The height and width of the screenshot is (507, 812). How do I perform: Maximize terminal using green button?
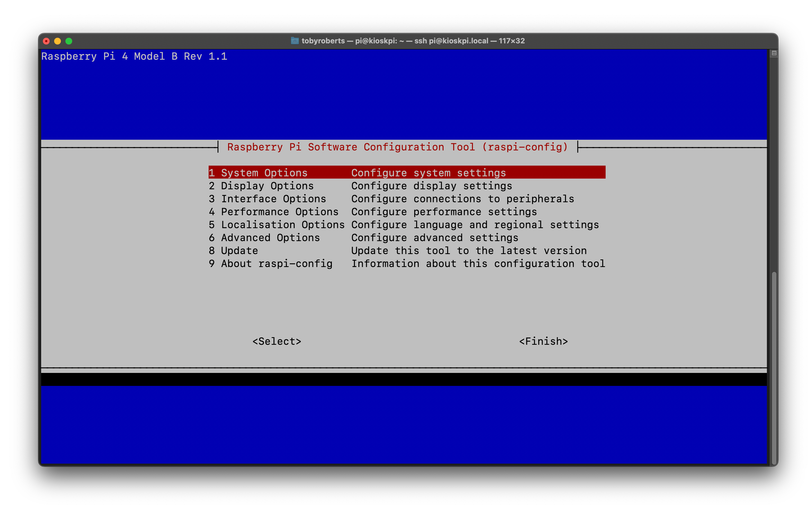pyautogui.click(x=69, y=41)
